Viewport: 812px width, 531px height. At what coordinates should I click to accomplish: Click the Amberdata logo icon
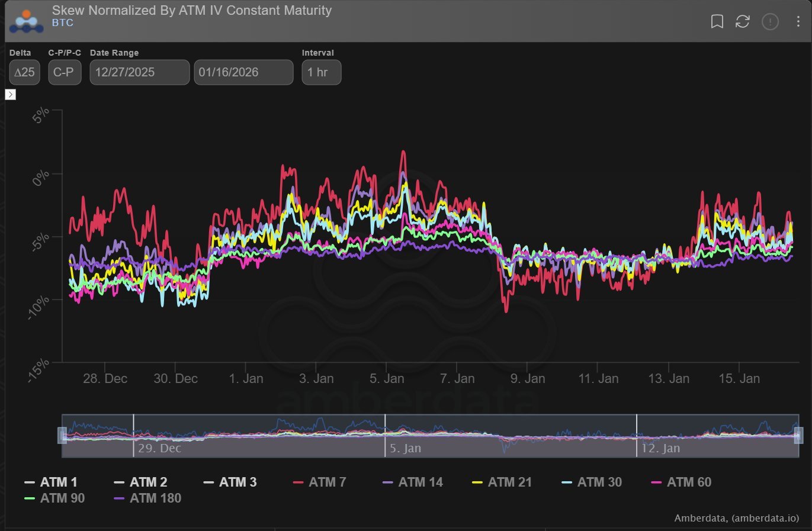pos(26,21)
